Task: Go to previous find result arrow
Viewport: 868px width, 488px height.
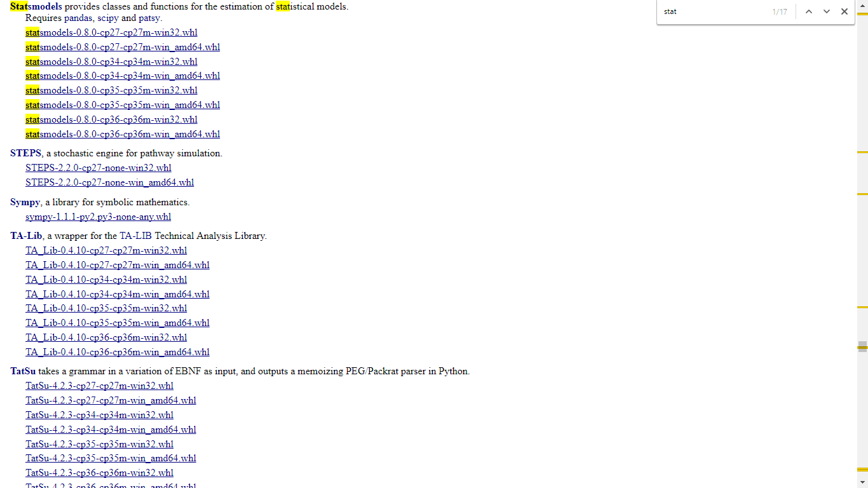Action: pos(808,11)
